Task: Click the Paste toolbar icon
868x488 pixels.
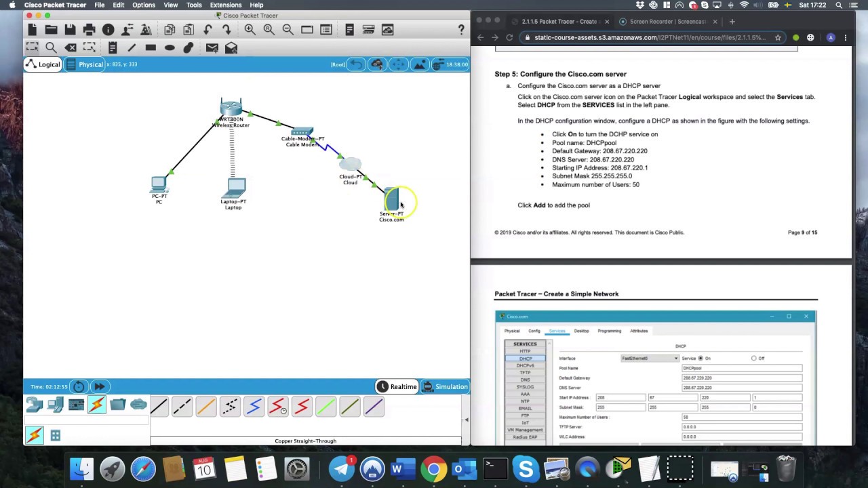Action: [x=189, y=30]
